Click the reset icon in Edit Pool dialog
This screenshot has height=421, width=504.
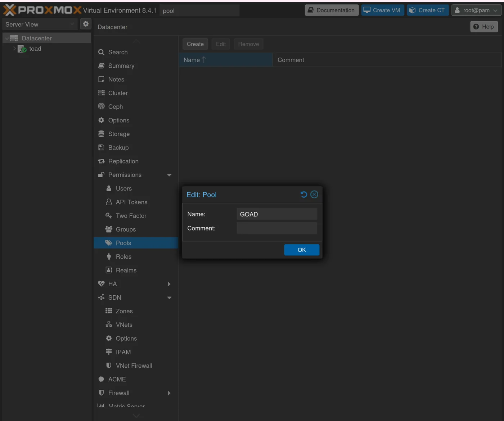[303, 194]
